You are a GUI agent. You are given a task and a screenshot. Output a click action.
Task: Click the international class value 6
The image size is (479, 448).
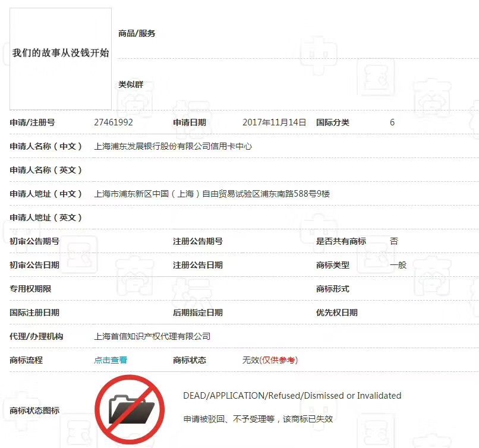[392, 122]
